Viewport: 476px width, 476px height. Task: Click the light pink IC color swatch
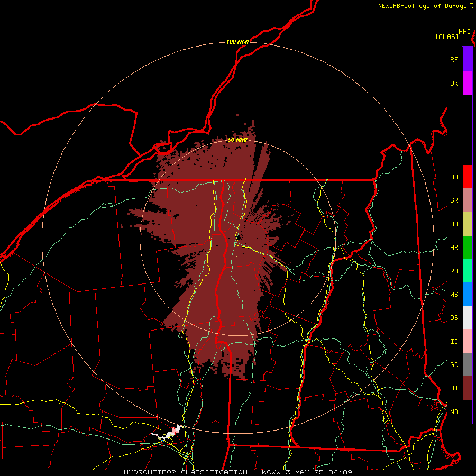pyautogui.click(x=467, y=341)
